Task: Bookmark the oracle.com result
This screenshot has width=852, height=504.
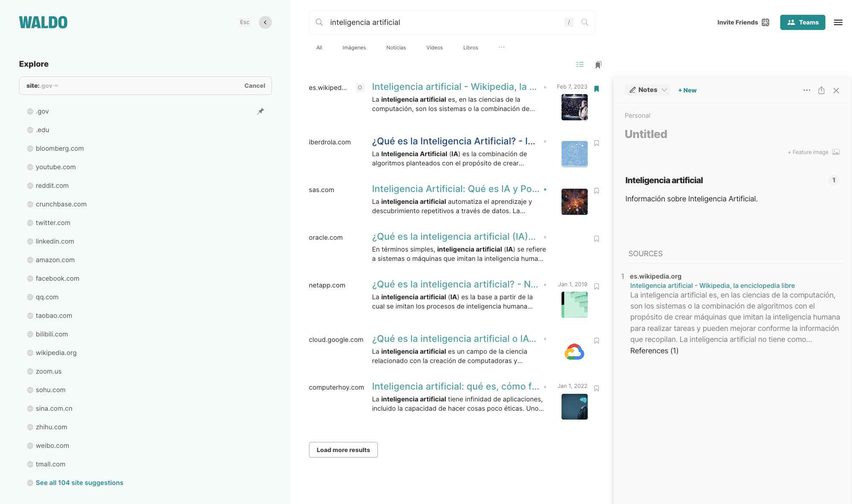Action: coord(597,238)
